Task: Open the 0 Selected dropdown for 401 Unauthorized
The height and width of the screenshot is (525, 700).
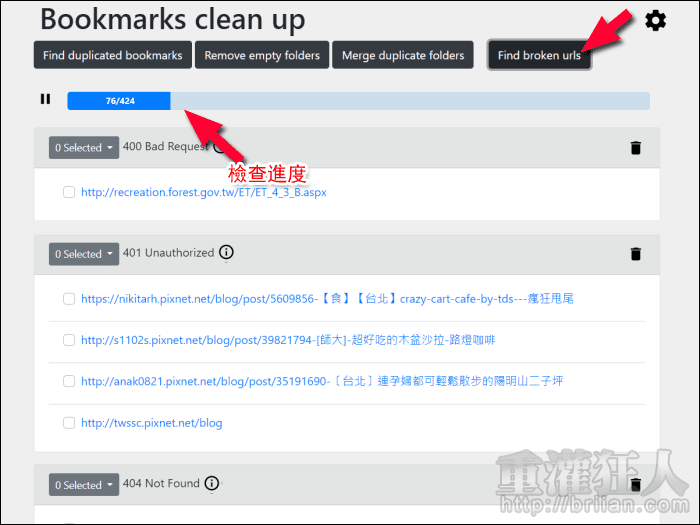Action: pos(84,254)
